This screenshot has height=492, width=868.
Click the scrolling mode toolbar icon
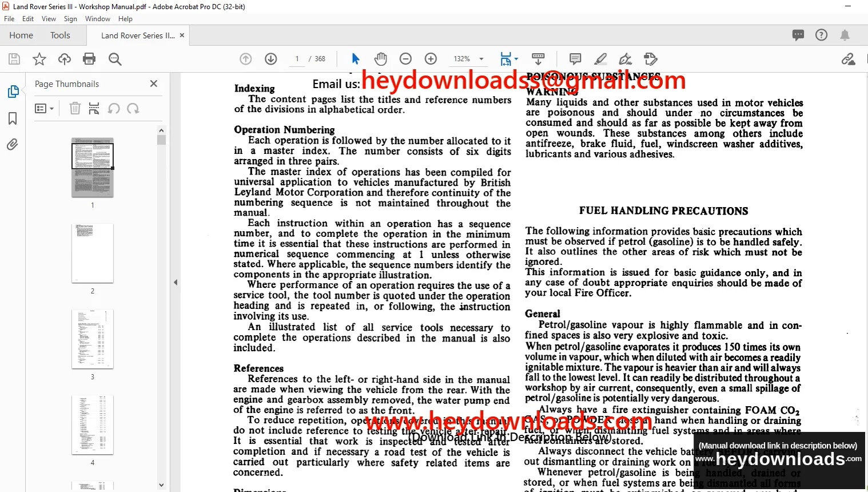(538, 59)
